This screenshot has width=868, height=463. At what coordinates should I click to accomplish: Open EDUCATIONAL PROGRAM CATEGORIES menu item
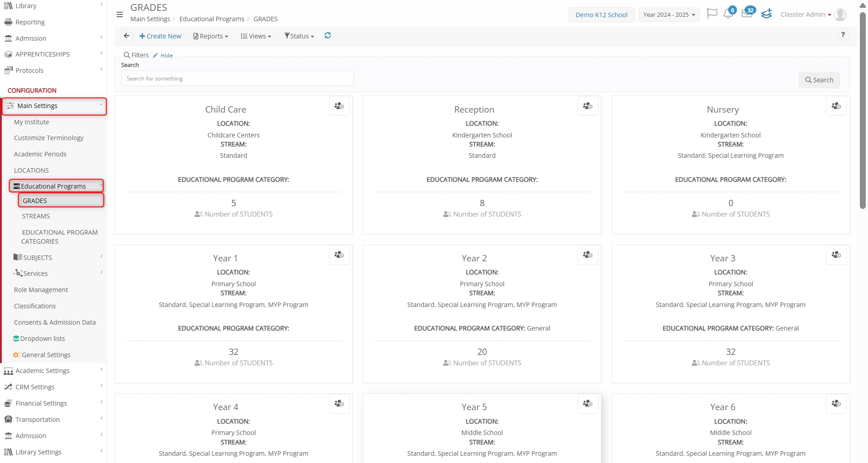tap(59, 236)
